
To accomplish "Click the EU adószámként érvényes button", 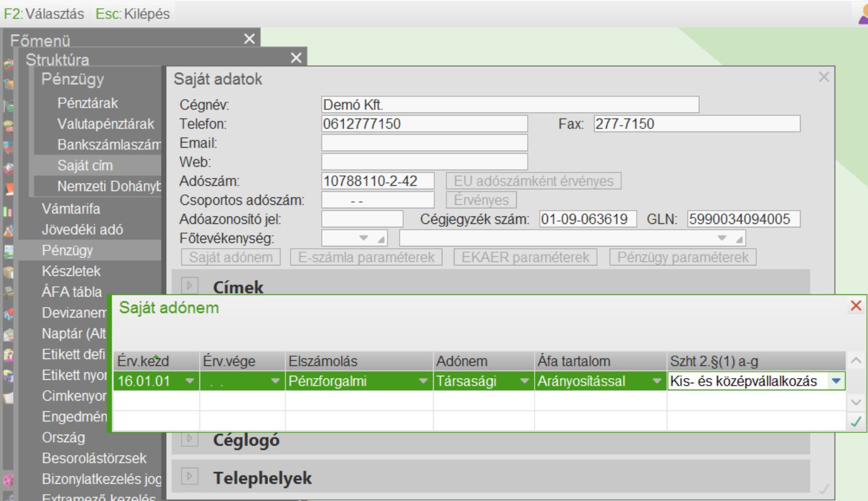I will (533, 181).
